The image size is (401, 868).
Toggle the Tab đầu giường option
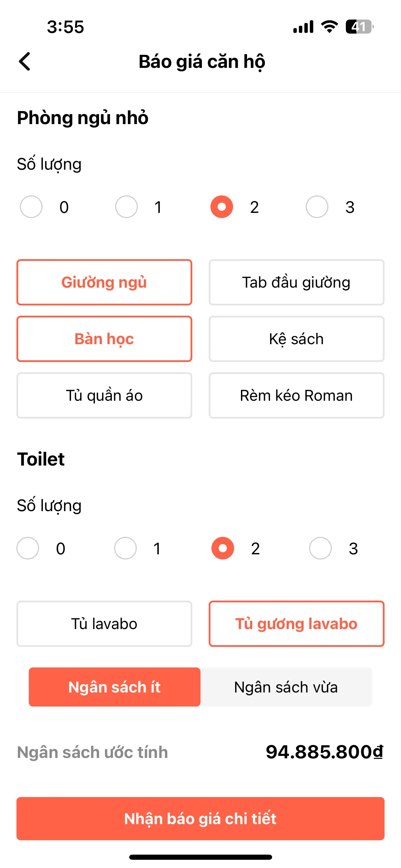coord(296,282)
